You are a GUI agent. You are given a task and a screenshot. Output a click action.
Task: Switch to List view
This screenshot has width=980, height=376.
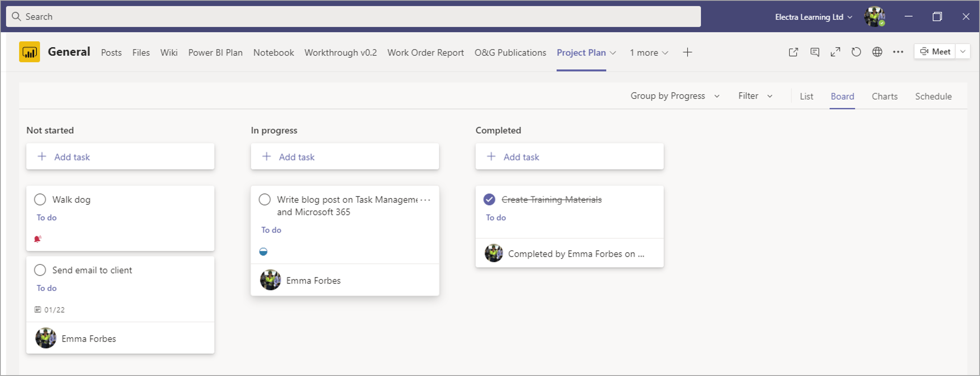pos(806,96)
